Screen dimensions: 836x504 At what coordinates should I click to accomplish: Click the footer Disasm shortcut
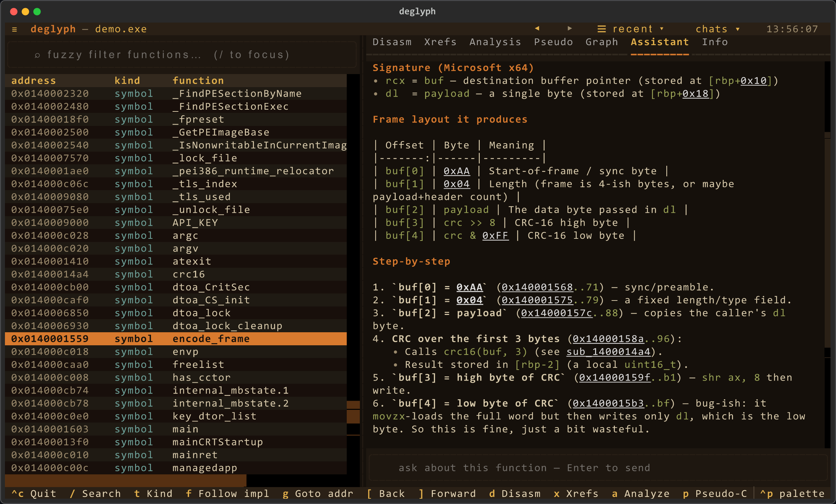pos(515,493)
